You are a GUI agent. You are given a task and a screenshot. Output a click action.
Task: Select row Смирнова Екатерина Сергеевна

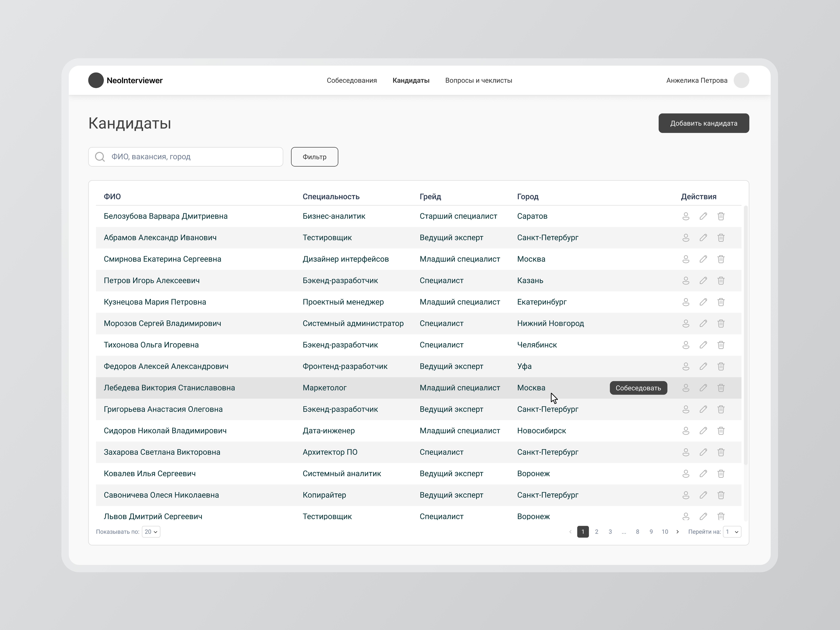click(x=418, y=259)
